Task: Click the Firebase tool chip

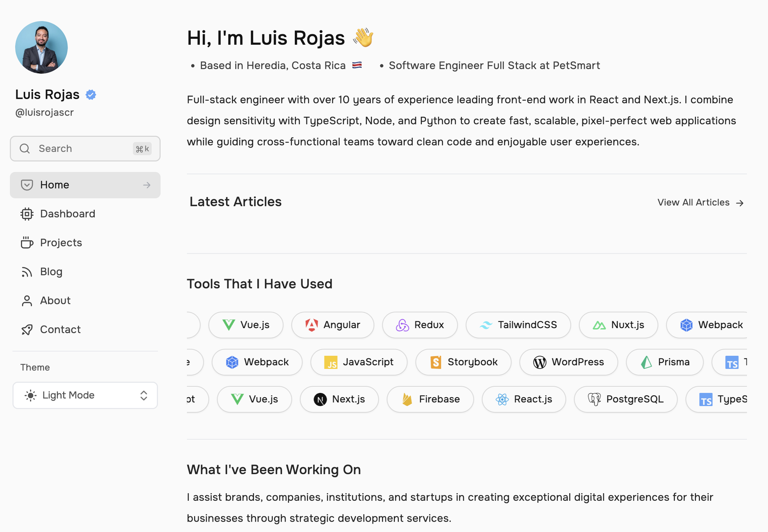Action: pos(430,399)
